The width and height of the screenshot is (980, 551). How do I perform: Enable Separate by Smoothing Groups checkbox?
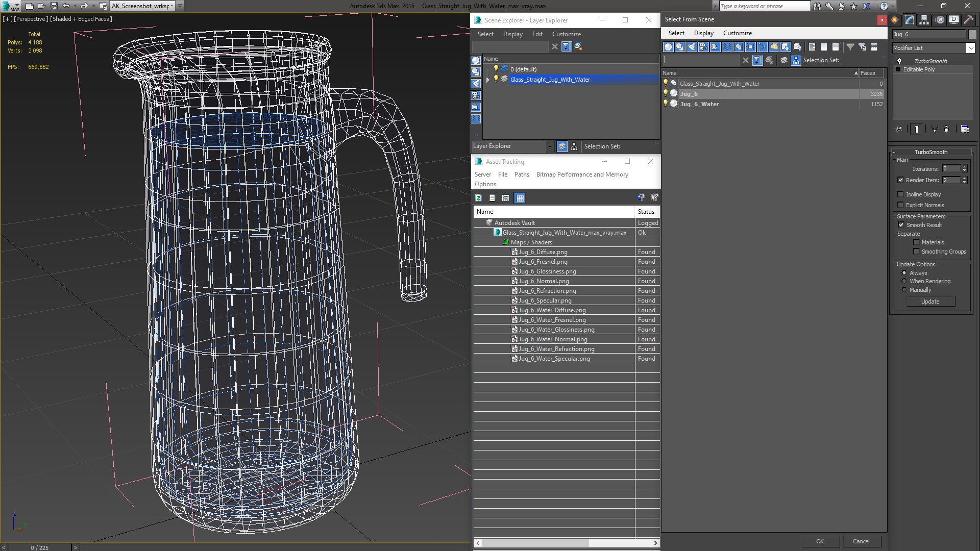coord(916,252)
